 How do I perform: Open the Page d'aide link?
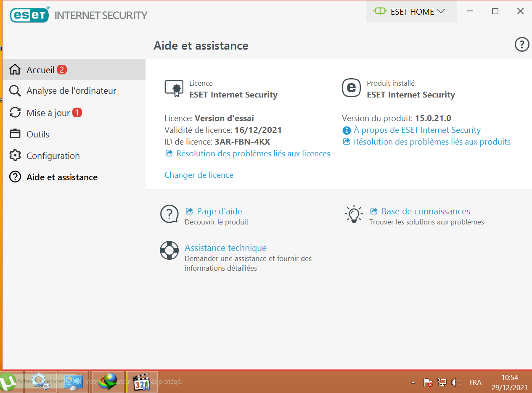(220, 211)
